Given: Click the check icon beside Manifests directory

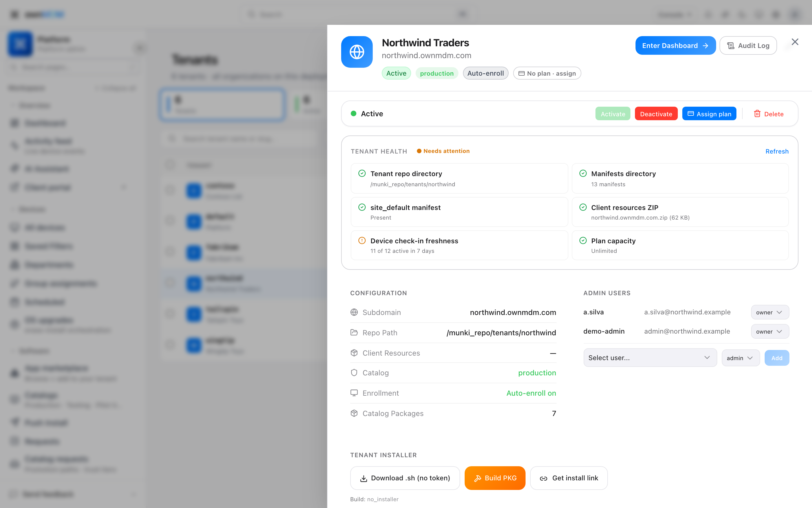Looking at the screenshot, I should [x=583, y=173].
